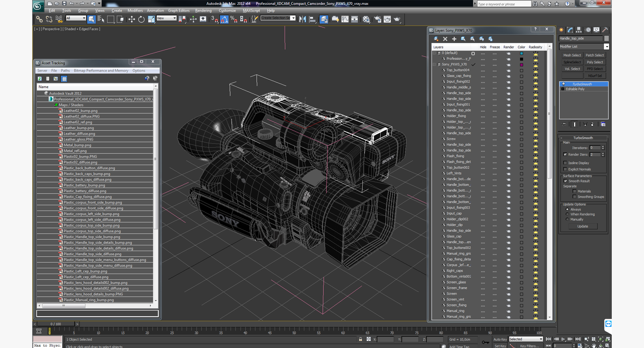Open the Manage Layers toolbar icon
Image resolution: width=644 pixels, height=348 pixels.
(x=324, y=19)
